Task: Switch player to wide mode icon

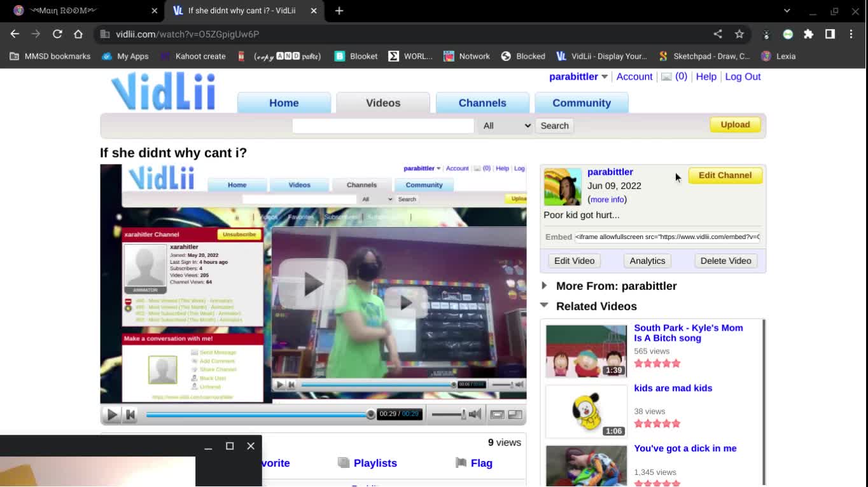Action: click(497, 415)
